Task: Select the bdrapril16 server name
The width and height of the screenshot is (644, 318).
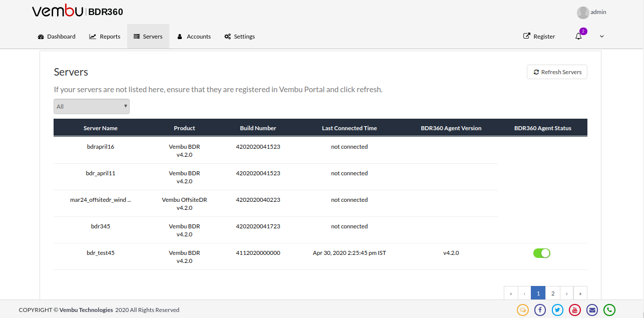Action: point(101,147)
